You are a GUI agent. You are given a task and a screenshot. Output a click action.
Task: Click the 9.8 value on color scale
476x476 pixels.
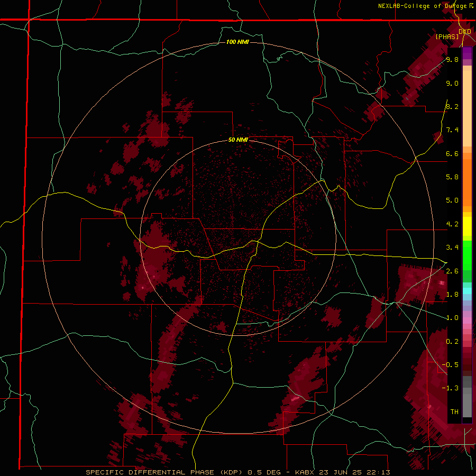[452, 59]
